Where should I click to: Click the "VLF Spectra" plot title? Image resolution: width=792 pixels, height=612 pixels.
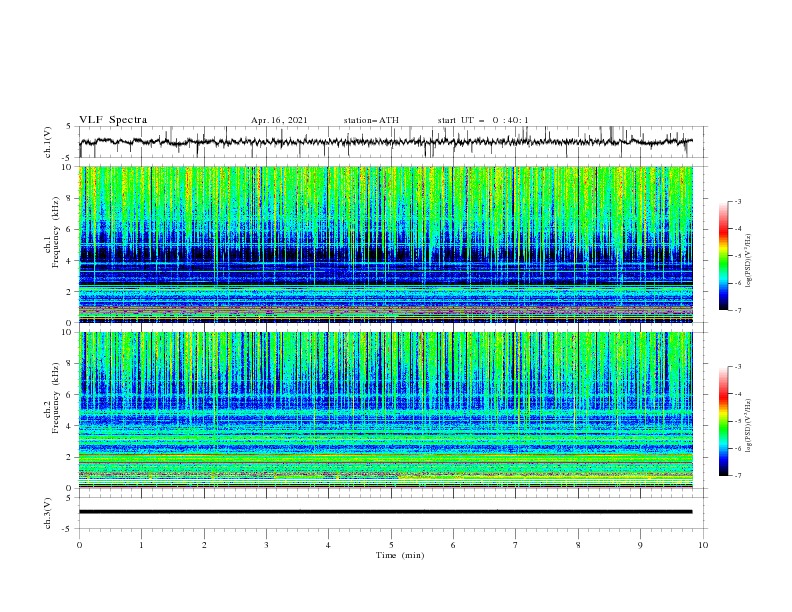coord(113,120)
